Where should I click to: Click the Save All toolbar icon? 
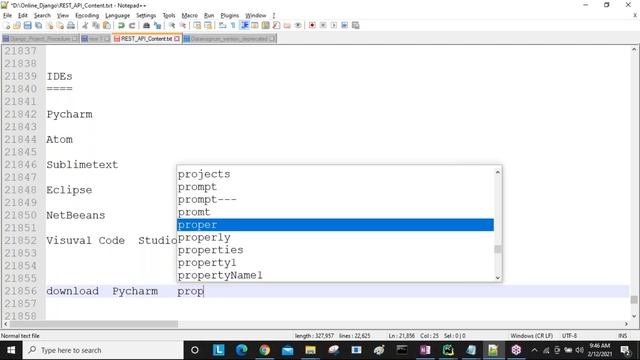[38, 25]
